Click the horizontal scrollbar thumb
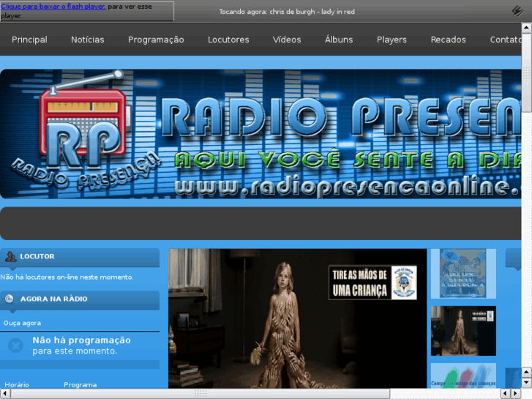The image size is (532, 399). coord(201,394)
